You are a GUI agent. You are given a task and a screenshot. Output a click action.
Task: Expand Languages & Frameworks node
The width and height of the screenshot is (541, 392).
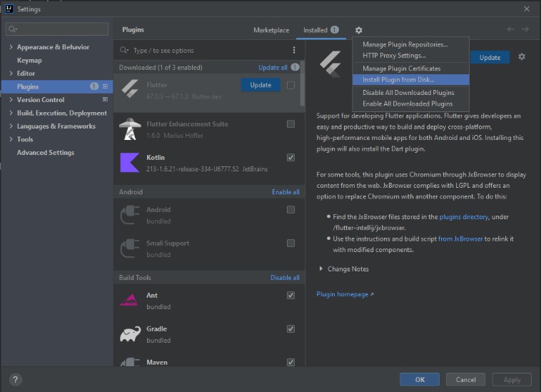click(11, 126)
